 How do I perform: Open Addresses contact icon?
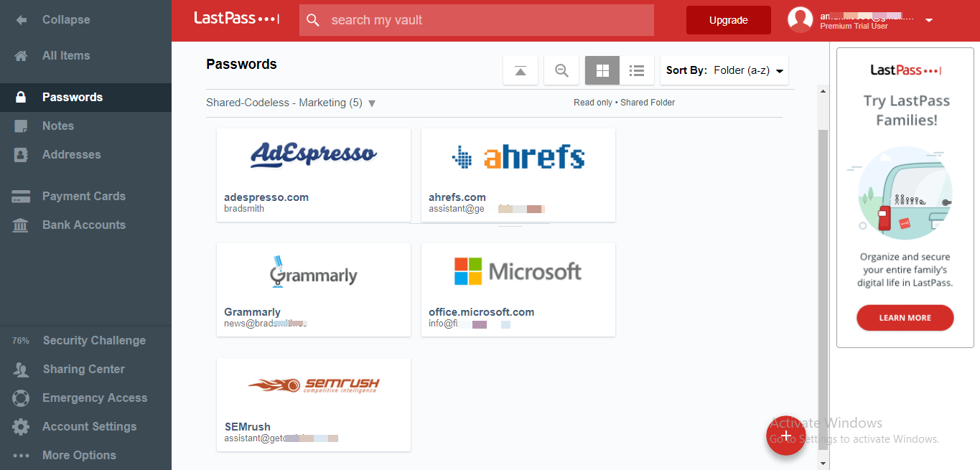[22, 154]
